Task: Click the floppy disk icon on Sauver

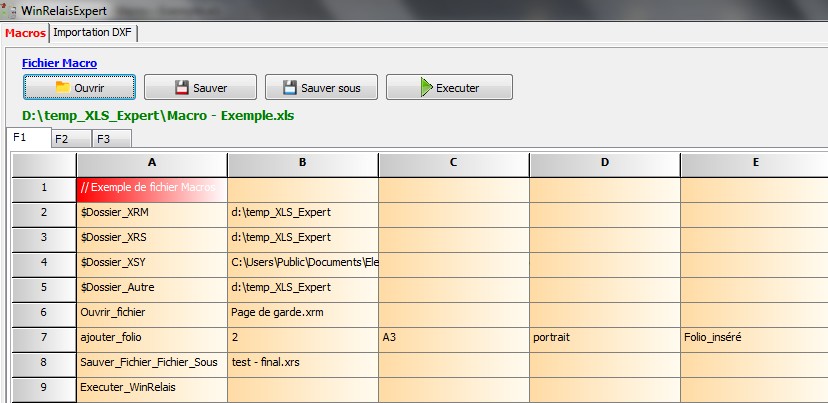Action: point(182,87)
